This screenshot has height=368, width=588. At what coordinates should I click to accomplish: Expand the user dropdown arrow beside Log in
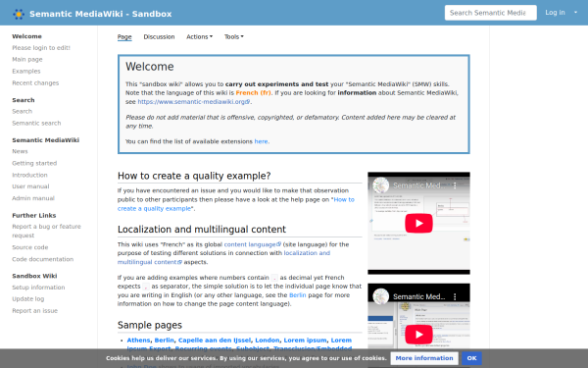tap(575, 13)
